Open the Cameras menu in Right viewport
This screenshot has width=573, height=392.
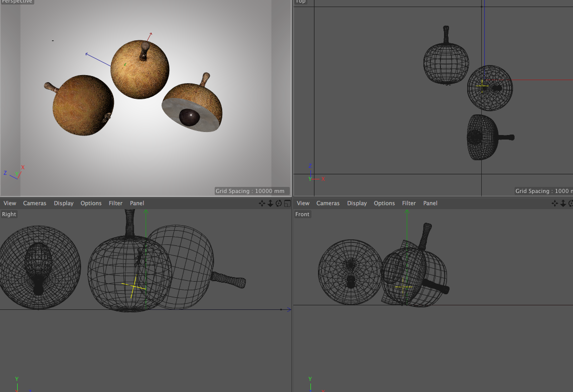pos(35,204)
